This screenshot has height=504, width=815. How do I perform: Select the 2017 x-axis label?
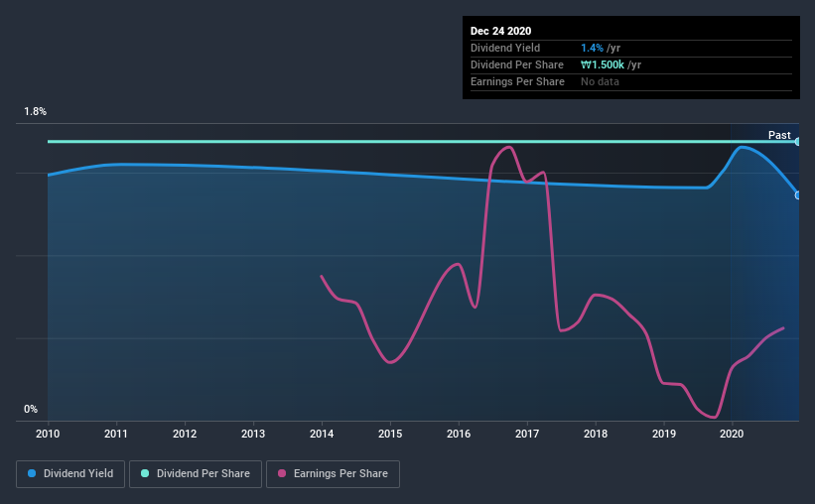point(527,434)
